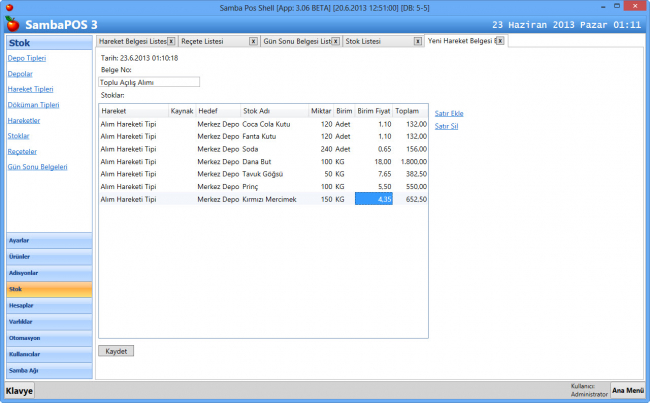Close the Hareket Belgesi Listesi tab
Image resolution: width=650 pixels, height=403 pixels.
(x=170, y=41)
